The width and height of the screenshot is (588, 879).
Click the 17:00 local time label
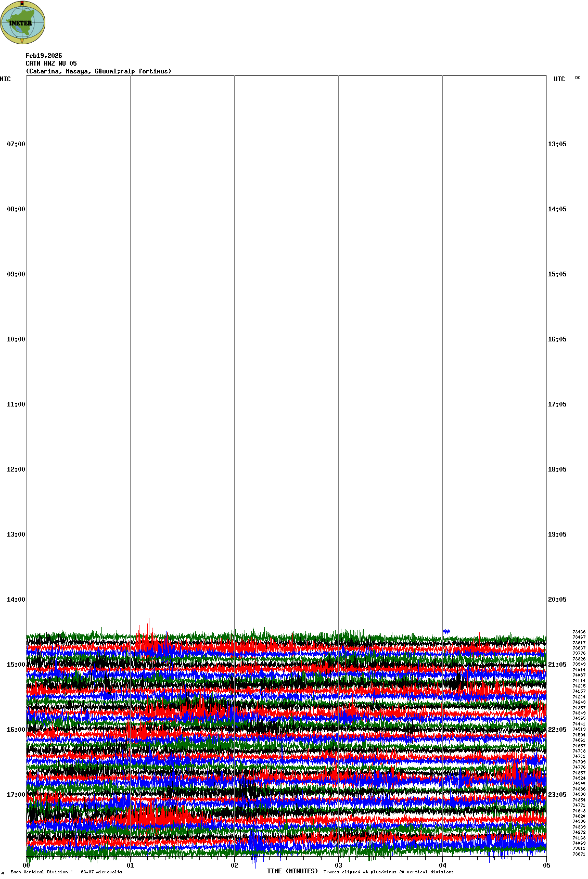[16, 795]
